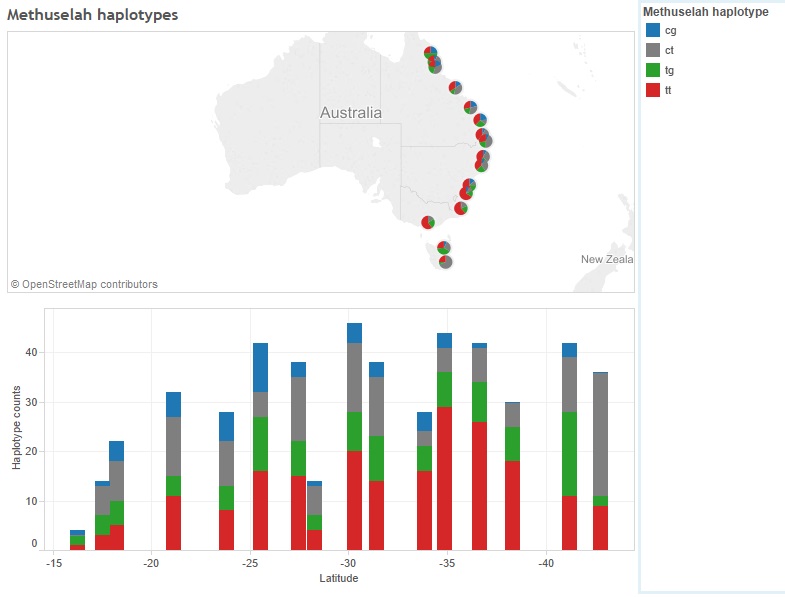The height and width of the screenshot is (597, 785).
Task: Click the Latitude axis title
Action: [338, 578]
